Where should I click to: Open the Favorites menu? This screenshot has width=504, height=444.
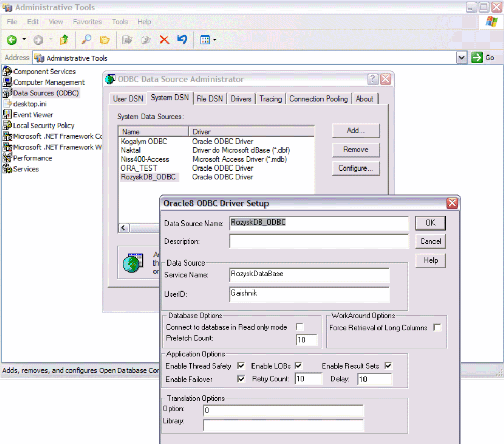(x=87, y=22)
